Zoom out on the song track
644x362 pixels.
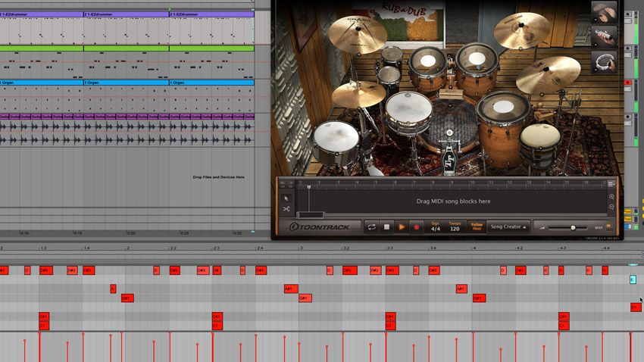click(x=611, y=207)
